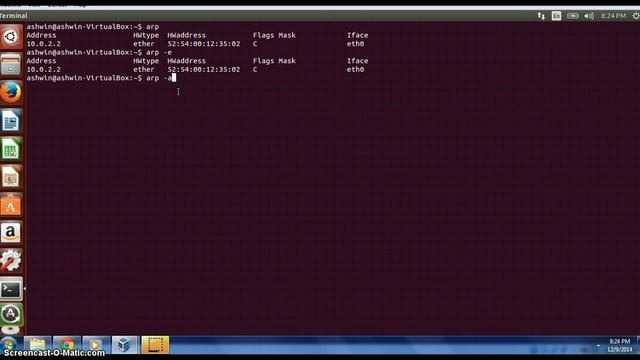The width and height of the screenshot is (640, 360).
Task: Open the network indicator in top panel
Action: click(x=541, y=16)
